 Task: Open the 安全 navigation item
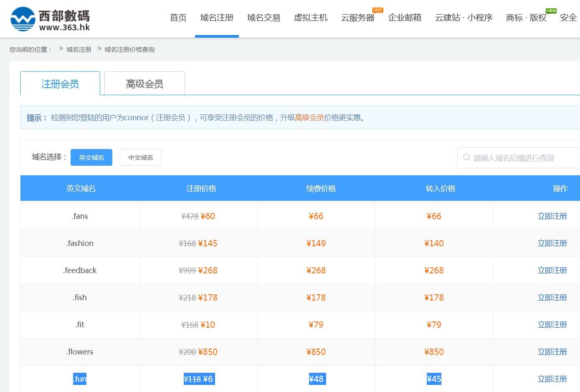568,18
